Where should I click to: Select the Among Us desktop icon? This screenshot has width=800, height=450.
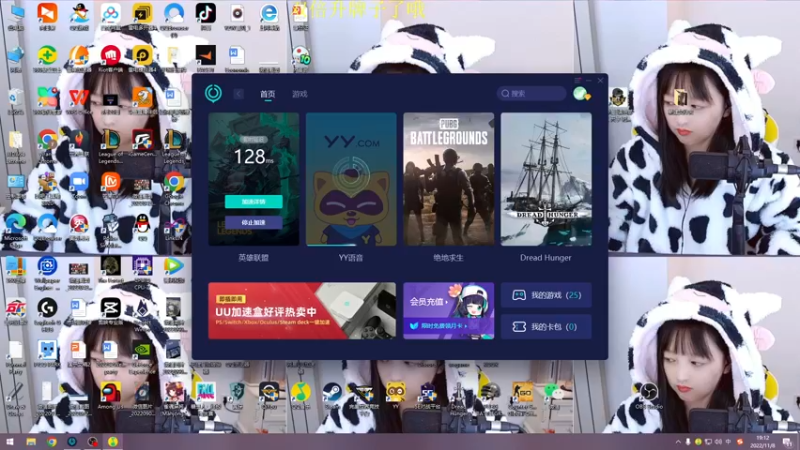111,392
